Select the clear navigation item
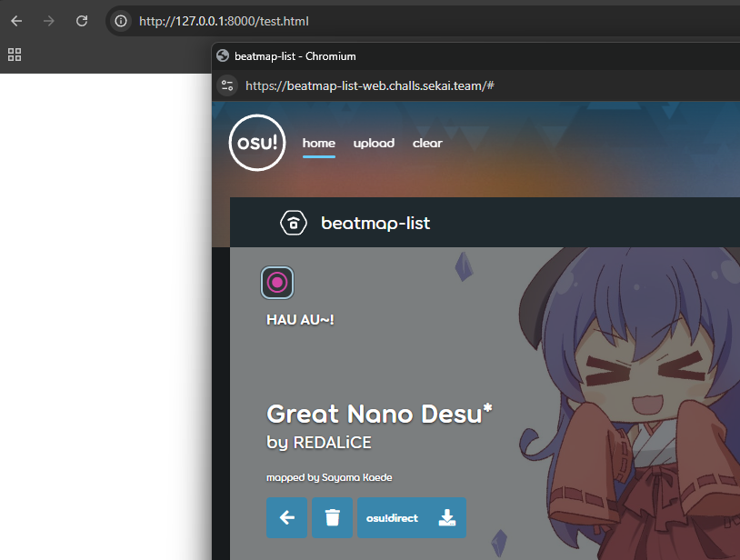740x560 pixels. point(427,144)
